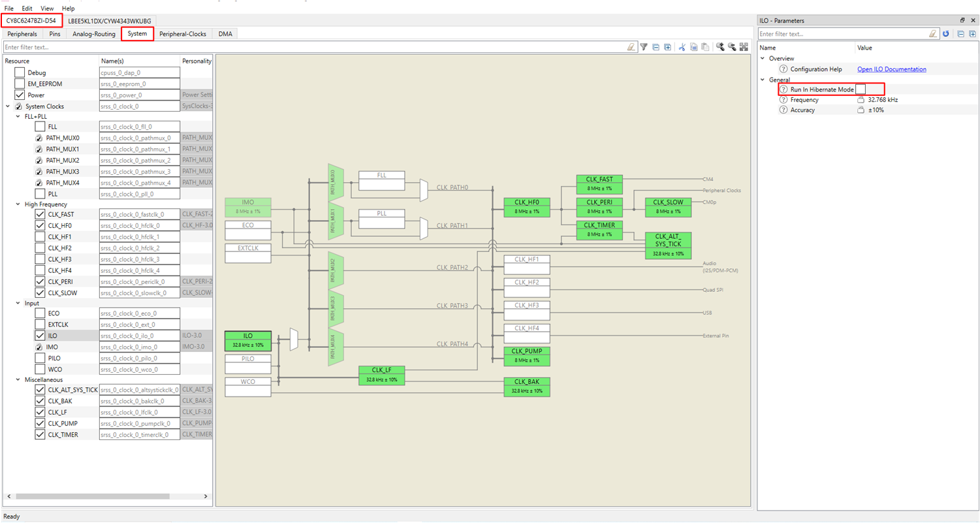This screenshot has height=523, width=980.
Task: Select the ILO block in the diagram
Action: pos(247,340)
